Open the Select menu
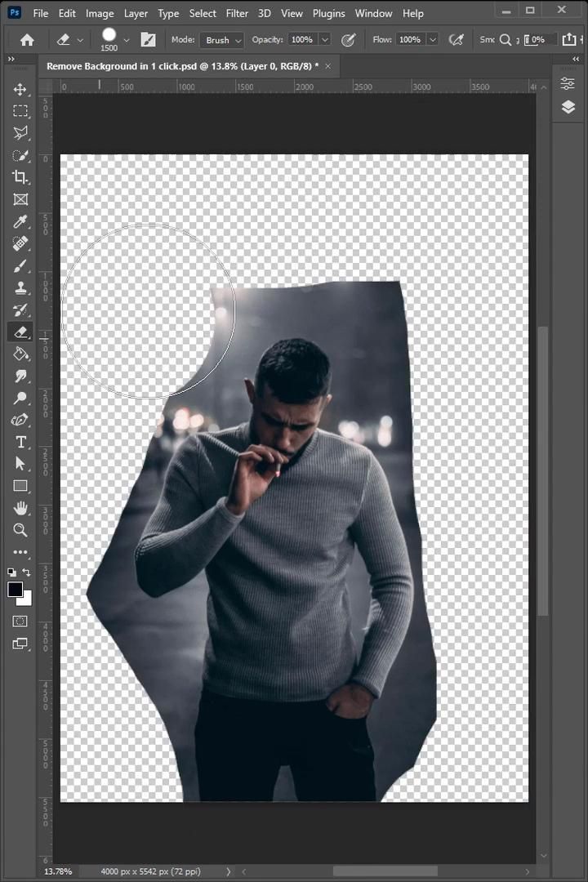This screenshot has height=882, width=588. coord(203,14)
